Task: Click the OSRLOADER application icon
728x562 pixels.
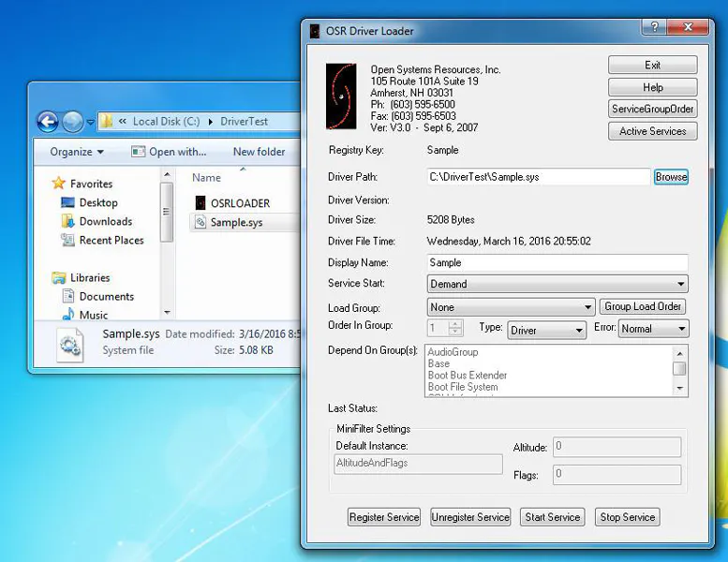Action: click(x=201, y=203)
